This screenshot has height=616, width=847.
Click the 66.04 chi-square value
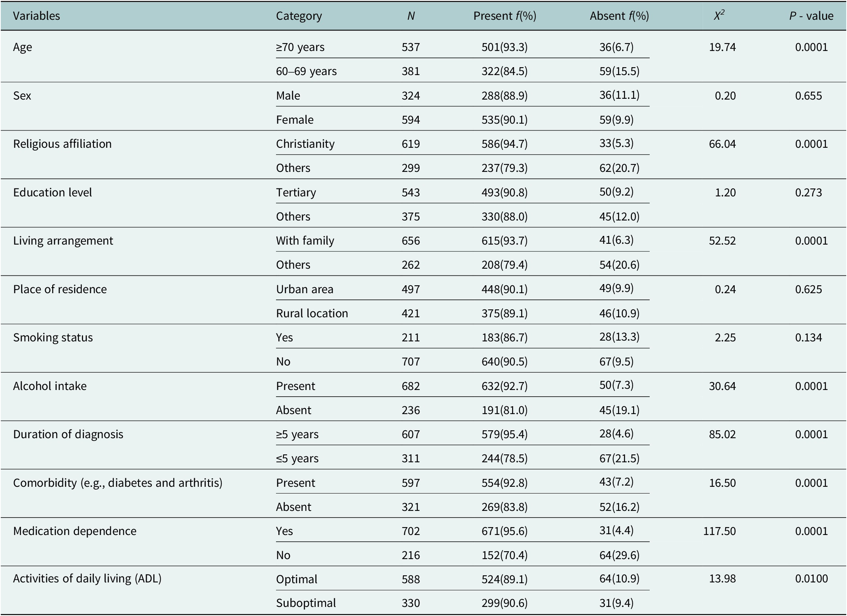coord(722,144)
